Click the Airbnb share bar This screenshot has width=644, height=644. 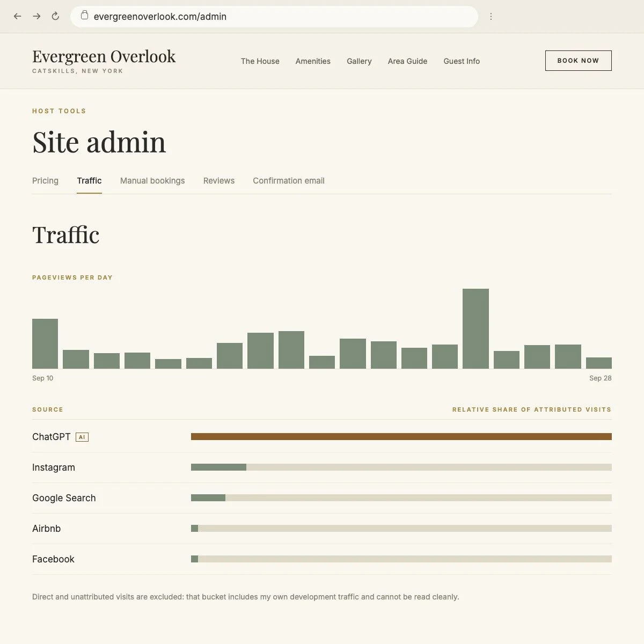401,529
